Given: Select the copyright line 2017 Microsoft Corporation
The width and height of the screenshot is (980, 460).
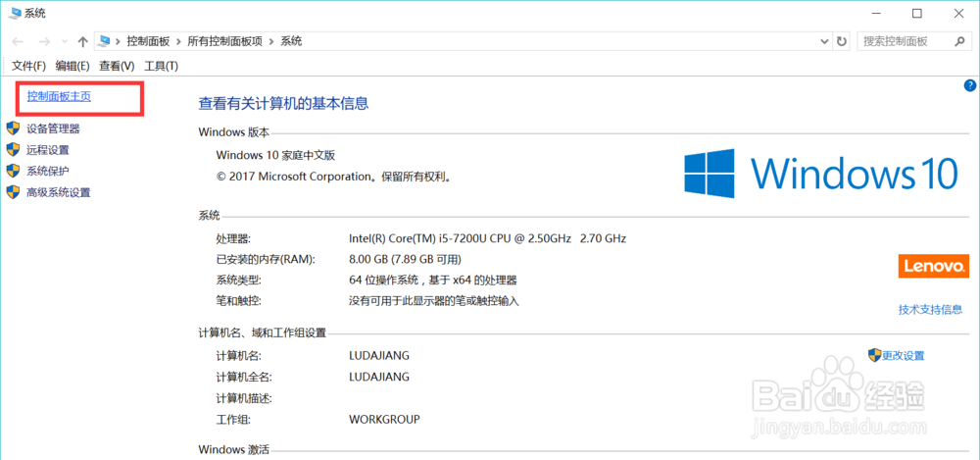Looking at the screenshot, I should (334, 177).
